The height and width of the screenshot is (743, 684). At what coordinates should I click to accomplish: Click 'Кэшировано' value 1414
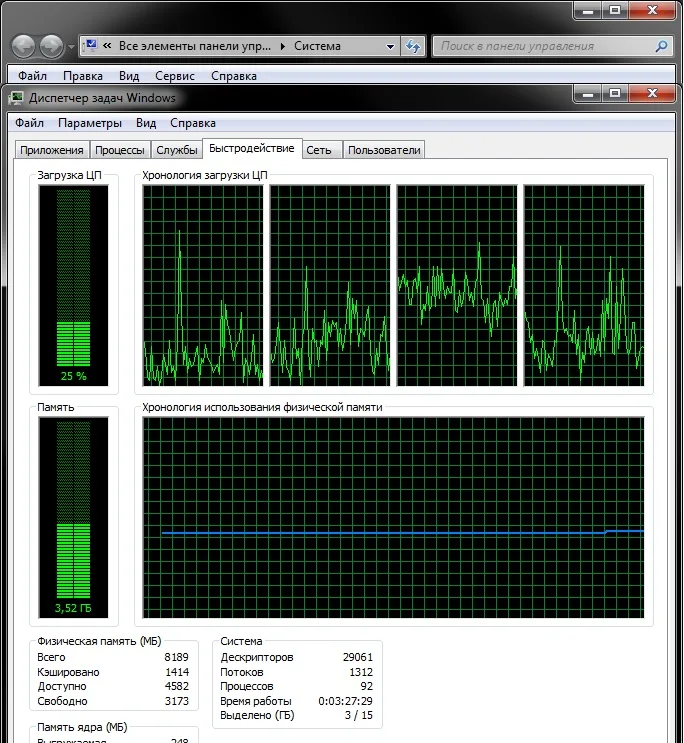pyautogui.click(x=177, y=672)
